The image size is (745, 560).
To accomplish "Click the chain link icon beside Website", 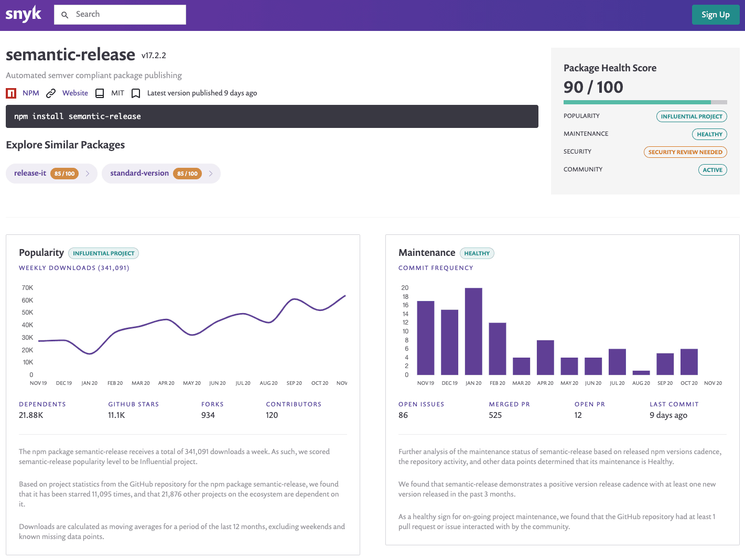I will click(51, 93).
